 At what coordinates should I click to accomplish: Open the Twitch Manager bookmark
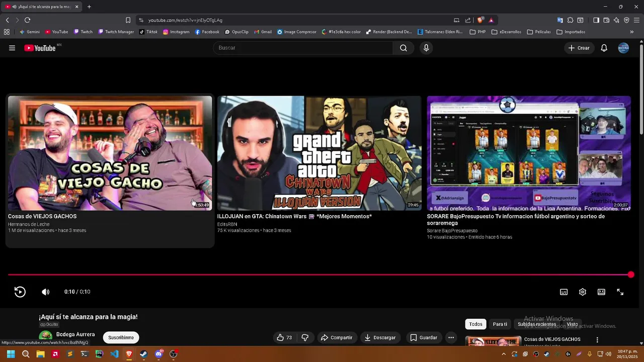(x=116, y=32)
